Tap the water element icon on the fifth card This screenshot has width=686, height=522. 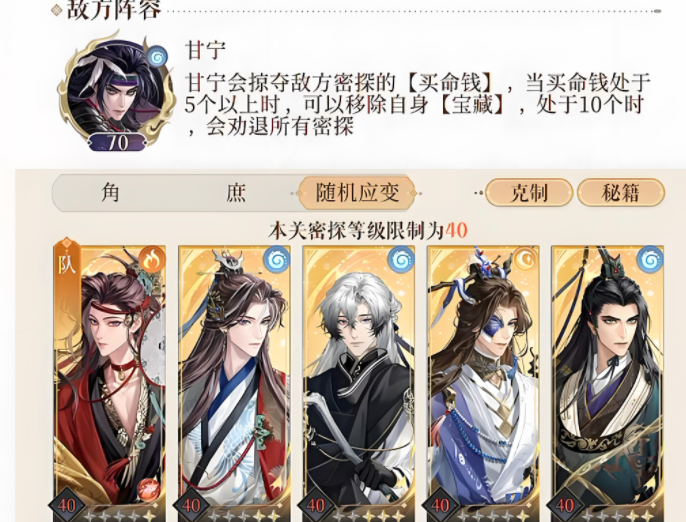coord(650,259)
